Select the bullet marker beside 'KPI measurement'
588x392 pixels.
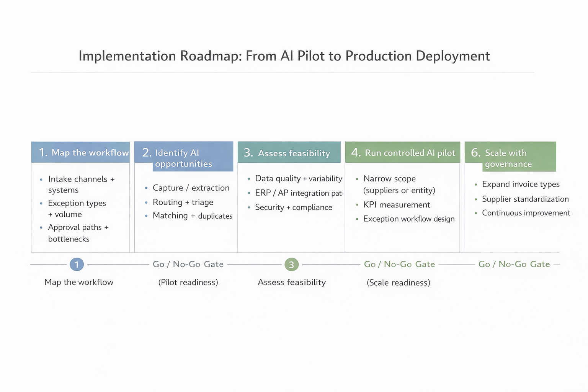[x=356, y=205]
